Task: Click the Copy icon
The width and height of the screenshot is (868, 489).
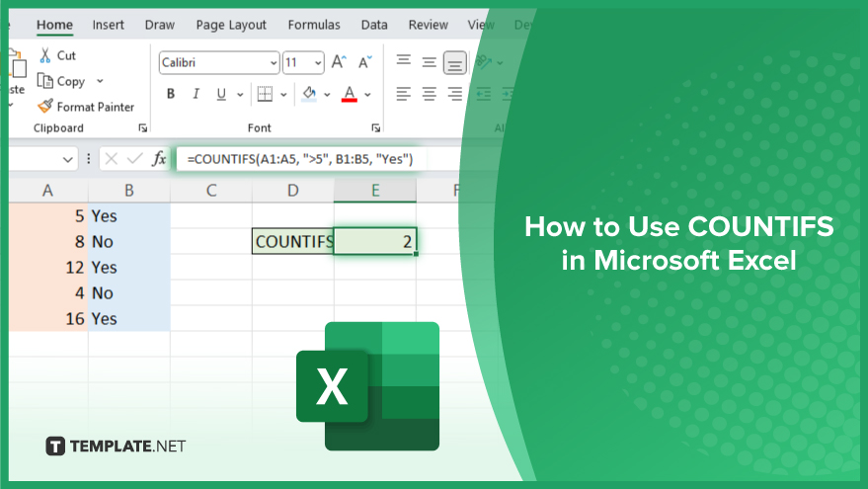Action: click(44, 81)
